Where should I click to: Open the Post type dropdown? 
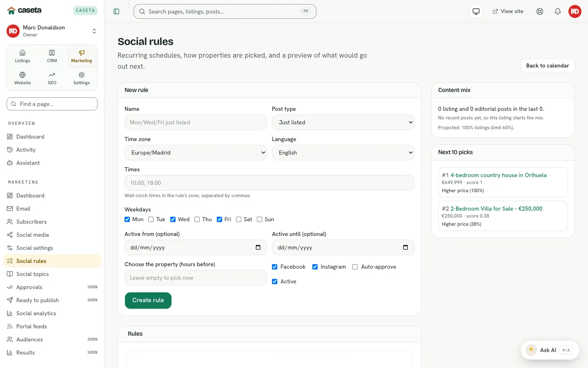[343, 122]
